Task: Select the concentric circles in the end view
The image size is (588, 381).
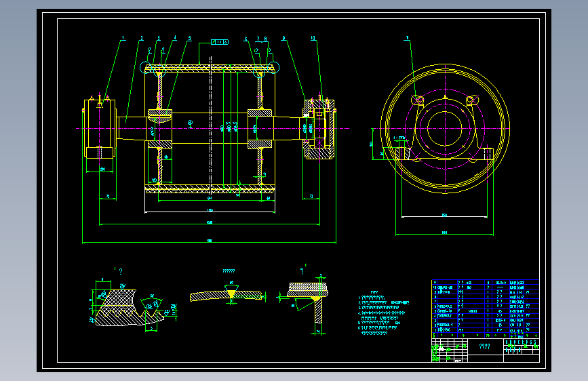Action: (445, 129)
